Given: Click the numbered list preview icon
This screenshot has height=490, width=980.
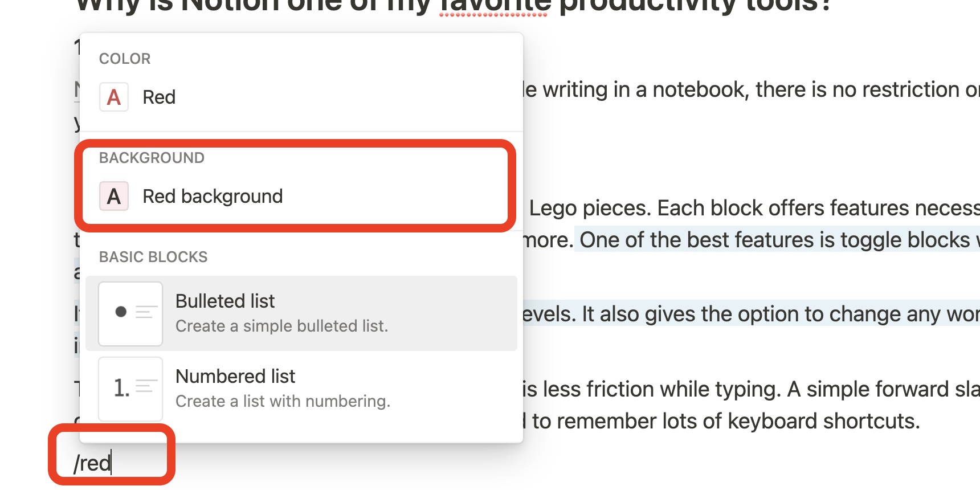Looking at the screenshot, I should pos(130,389).
